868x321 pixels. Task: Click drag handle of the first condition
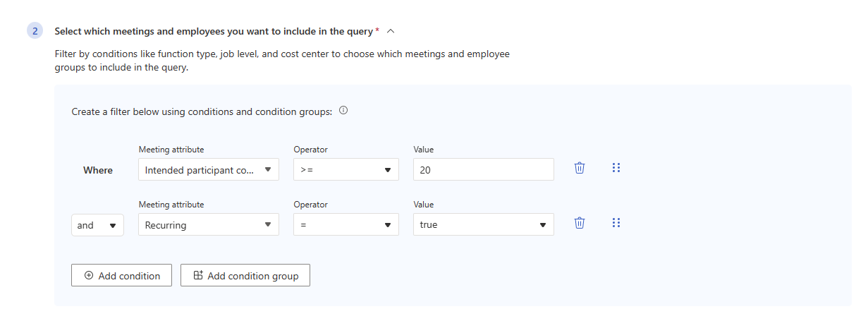point(616,168)
